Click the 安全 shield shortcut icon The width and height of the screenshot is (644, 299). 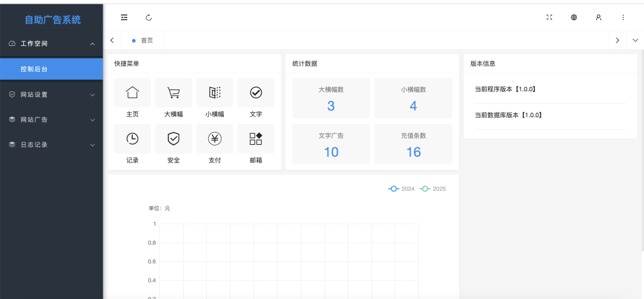pos(174,139)
